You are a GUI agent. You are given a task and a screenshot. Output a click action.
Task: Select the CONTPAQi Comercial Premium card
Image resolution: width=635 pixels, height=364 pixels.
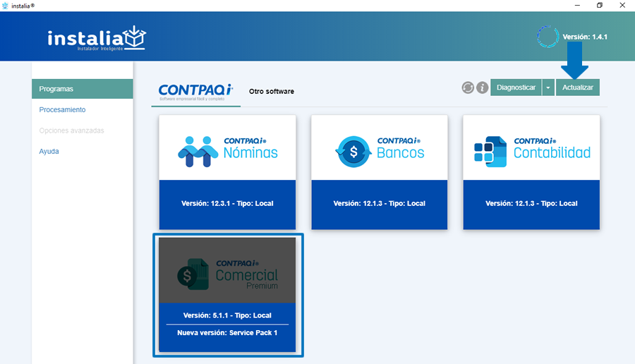pyautogui.click(x=227, y=295)
